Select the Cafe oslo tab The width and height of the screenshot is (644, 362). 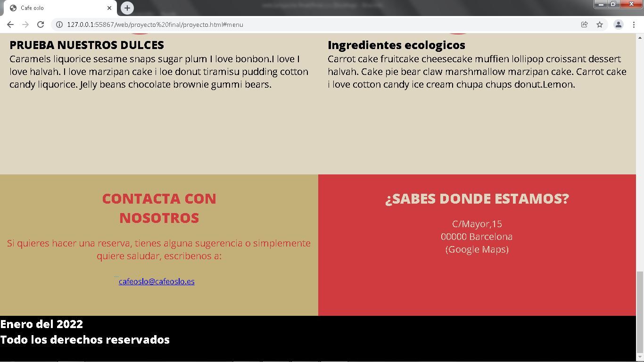(x=61, y=8)
